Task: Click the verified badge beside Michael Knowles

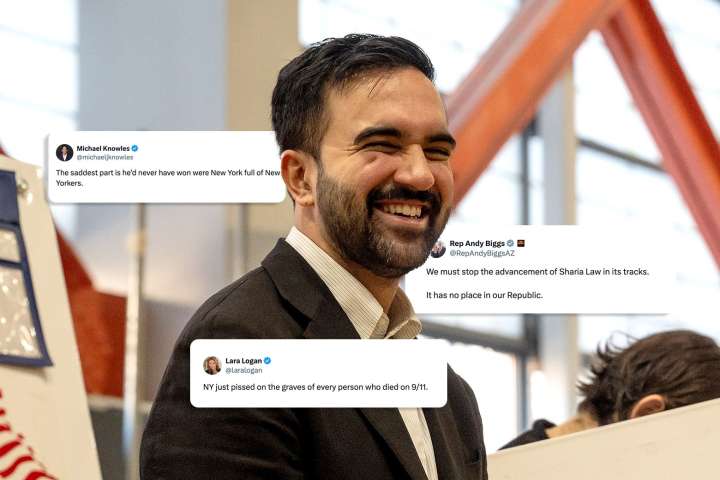Action: coord(135,148)
